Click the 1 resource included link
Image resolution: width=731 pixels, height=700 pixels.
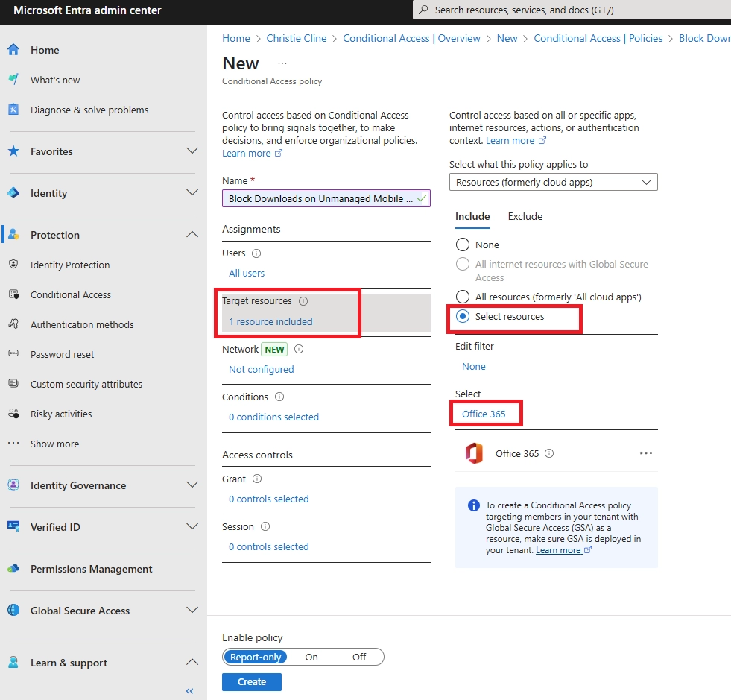click(270, 321)
